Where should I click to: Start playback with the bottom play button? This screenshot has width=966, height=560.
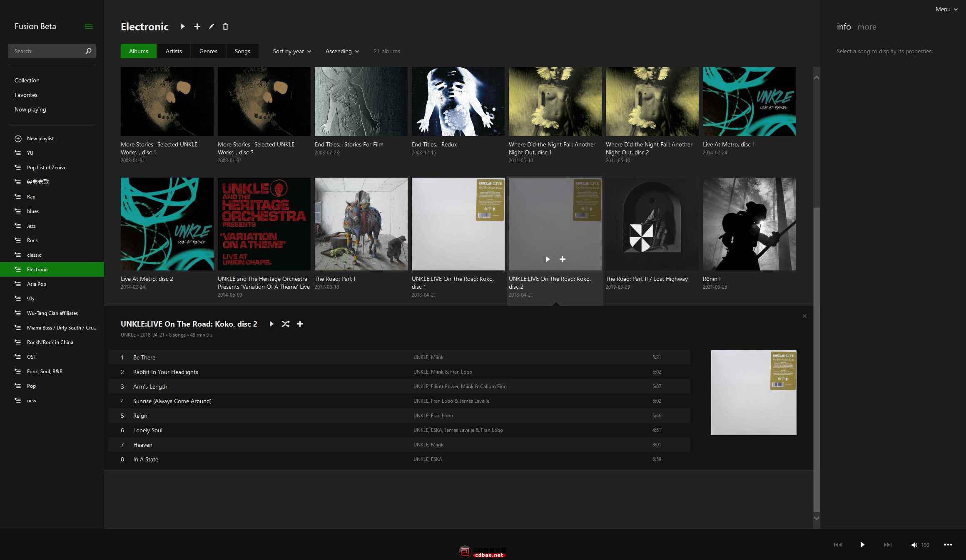(x=862, y=545)
